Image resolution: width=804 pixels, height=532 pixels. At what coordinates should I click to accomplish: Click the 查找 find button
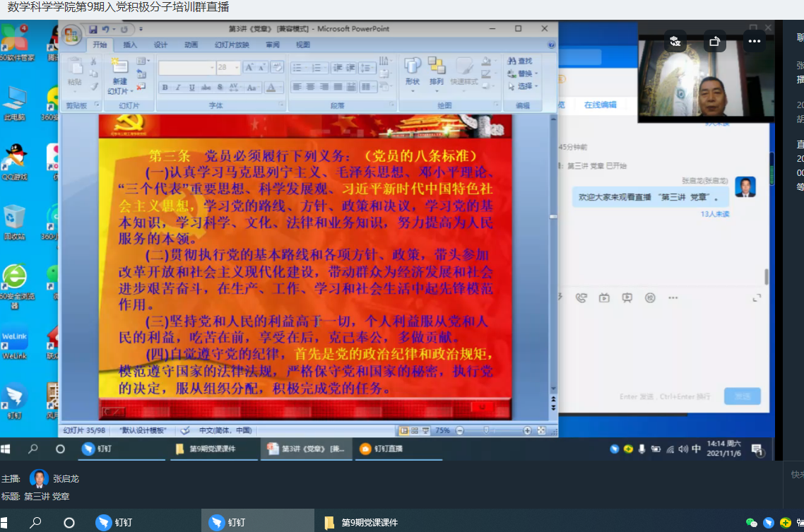[x=520, y=61]
